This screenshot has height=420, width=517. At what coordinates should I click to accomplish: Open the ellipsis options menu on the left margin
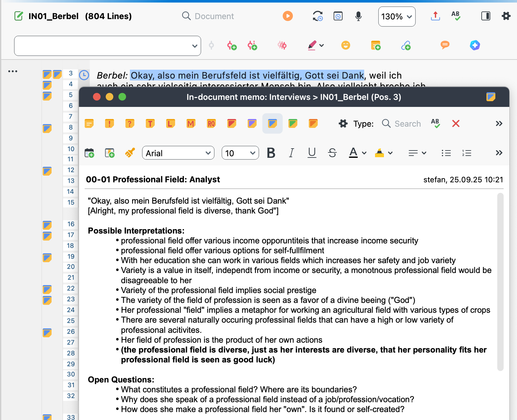pos(13,71)
